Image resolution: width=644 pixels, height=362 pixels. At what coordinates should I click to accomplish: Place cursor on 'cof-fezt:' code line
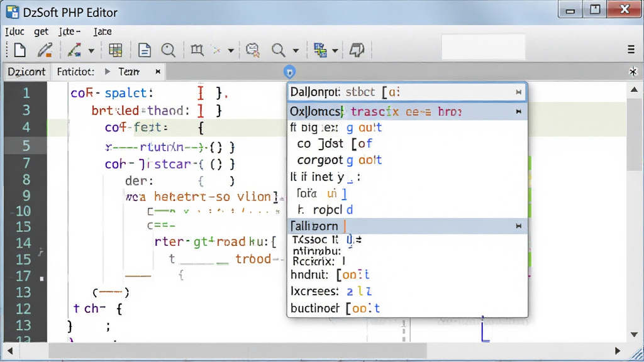[x=136, y=128]
